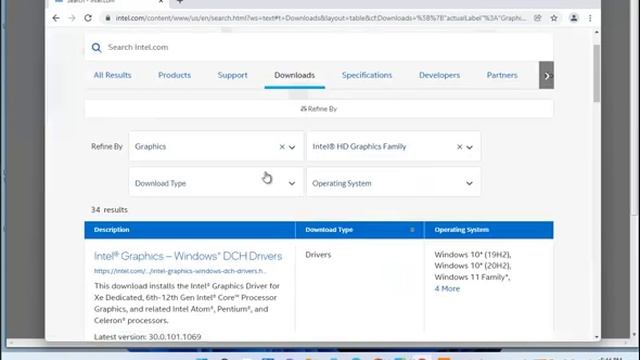The width and height of the screenshot is (640, 360).
Task: Click the browser address bar URL
Action: click(x=321, y=18)
